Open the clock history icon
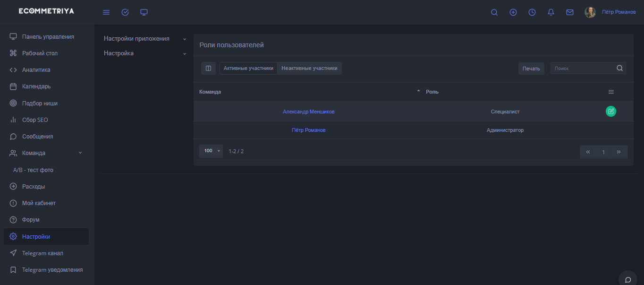Image resolution: width=644 pixels, height=285 pixels. pyautogui.click(x=532, y=13)
